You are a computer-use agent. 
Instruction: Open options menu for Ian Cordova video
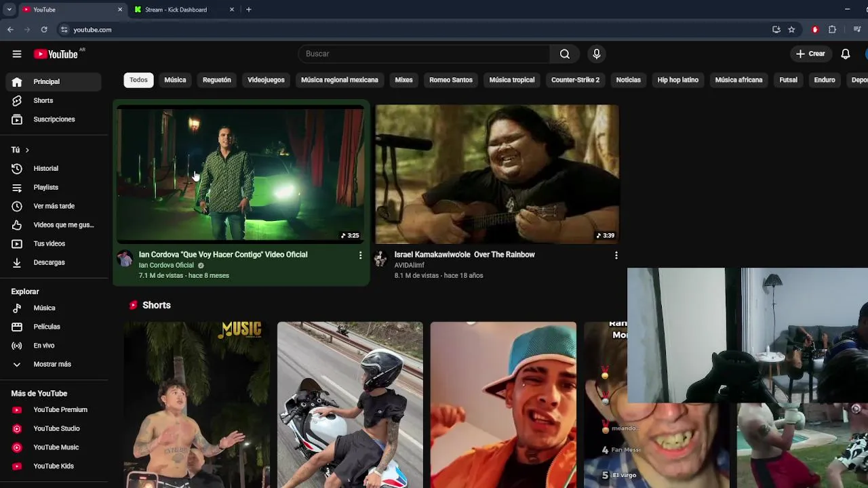360,256
